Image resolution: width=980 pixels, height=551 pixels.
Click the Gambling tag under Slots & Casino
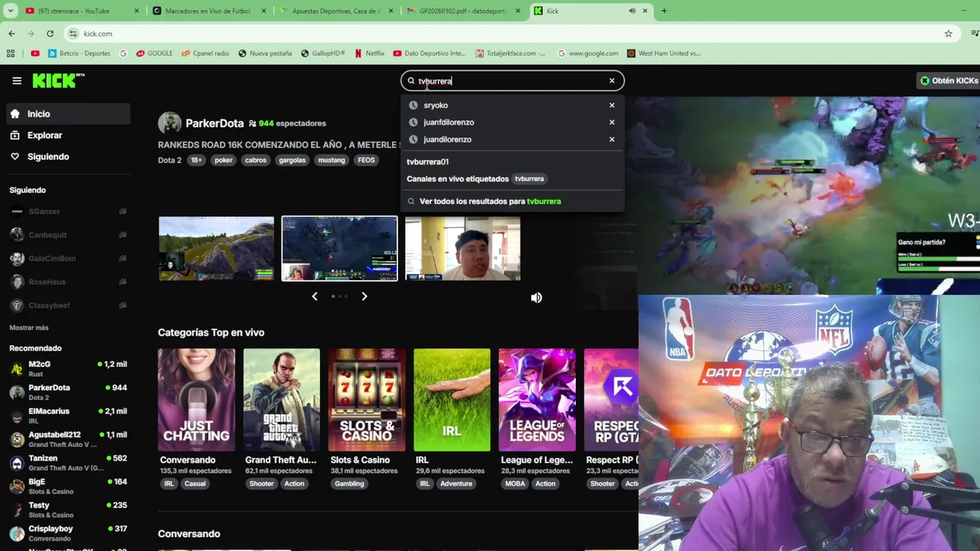(349, 484)
